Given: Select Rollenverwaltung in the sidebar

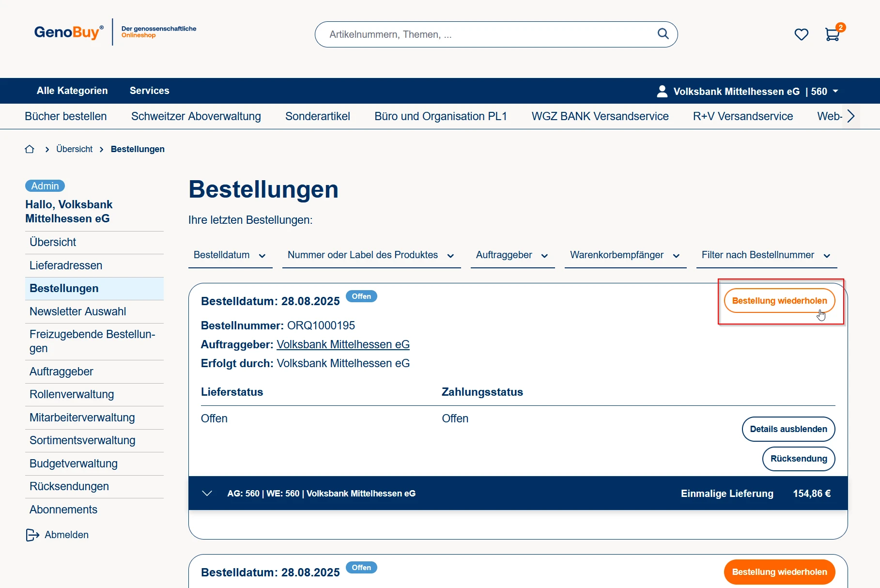Looking at the screenshot, I should [72, 394].
